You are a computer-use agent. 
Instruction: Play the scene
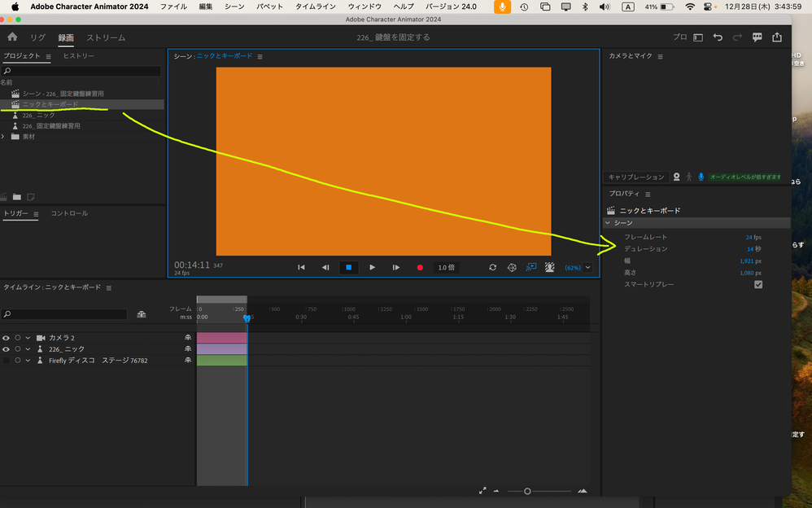click(x=372, y=268)
